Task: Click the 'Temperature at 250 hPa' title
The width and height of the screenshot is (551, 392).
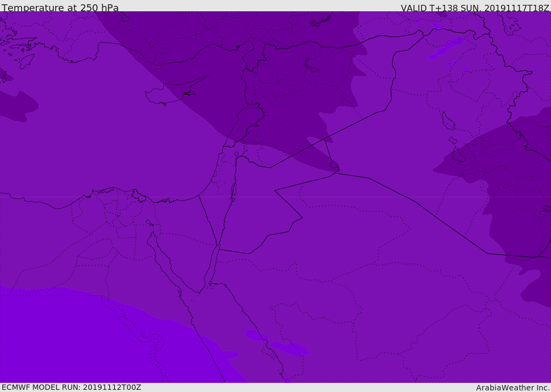Action: pos(60,8)
